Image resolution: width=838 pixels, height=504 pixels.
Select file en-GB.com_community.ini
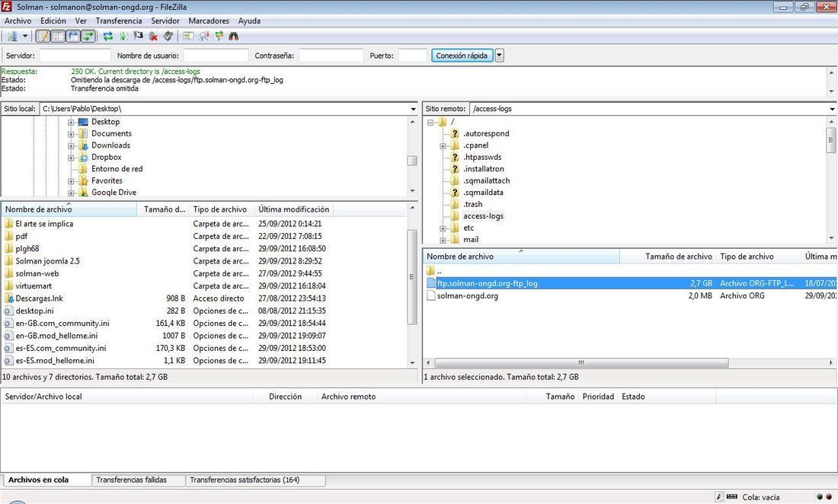[62, 324]
